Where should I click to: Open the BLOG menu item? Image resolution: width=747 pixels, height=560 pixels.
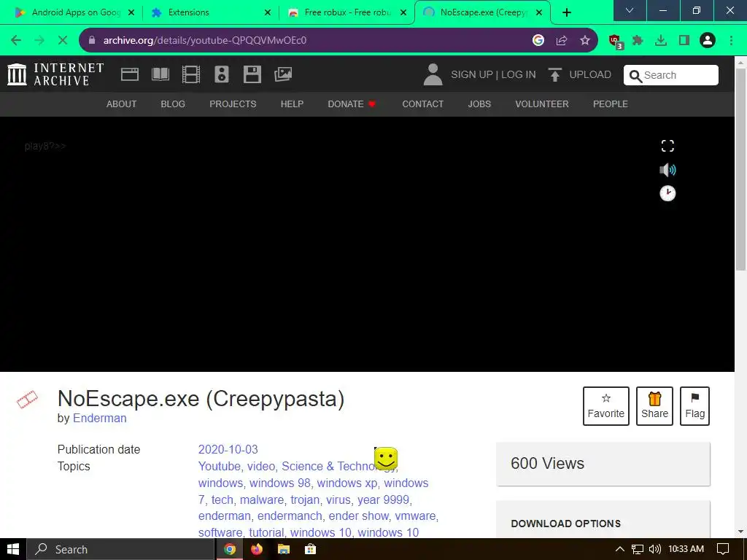pos(173,104)
